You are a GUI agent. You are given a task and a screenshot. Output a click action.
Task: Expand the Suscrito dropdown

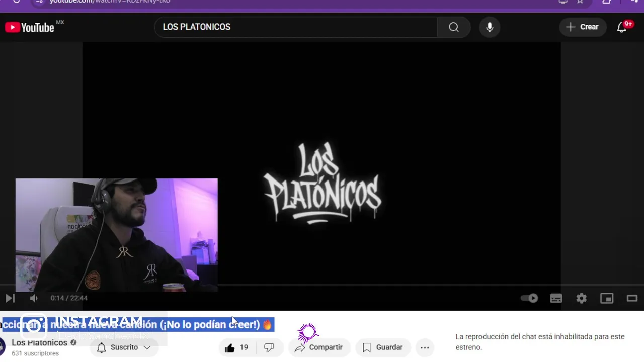(x=124, y=347)
